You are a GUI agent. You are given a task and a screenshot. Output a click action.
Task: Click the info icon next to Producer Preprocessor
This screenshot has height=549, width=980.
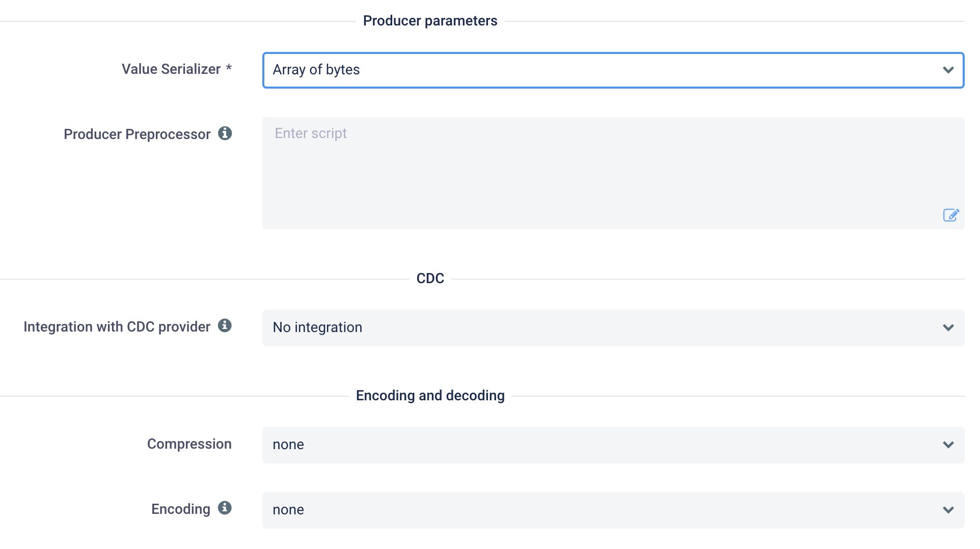[x=225, y=133]
